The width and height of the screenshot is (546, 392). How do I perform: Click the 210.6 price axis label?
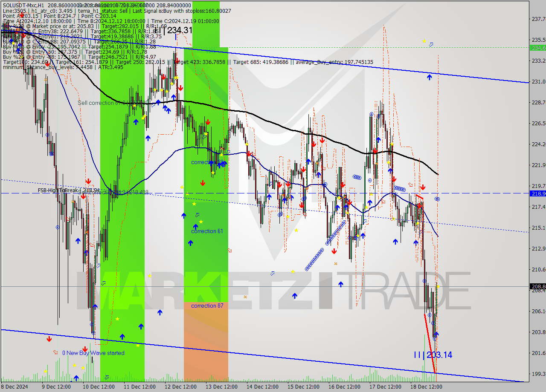pyautogui.click(x=538, y=269)
